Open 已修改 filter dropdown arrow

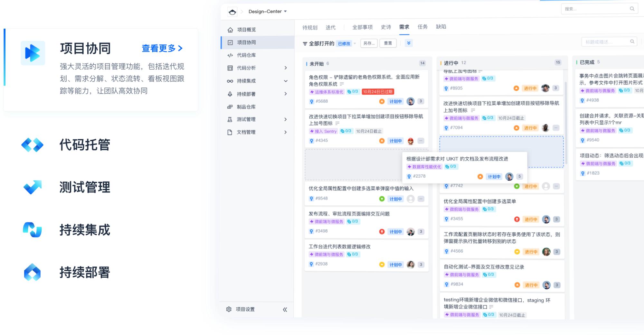(x=355, y=44)
